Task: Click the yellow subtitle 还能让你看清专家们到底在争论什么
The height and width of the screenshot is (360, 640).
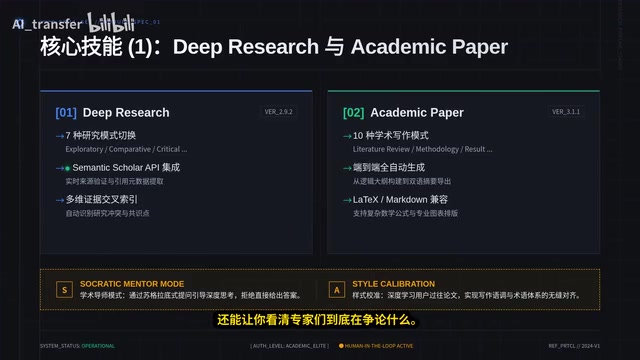Action: [318, 320]
